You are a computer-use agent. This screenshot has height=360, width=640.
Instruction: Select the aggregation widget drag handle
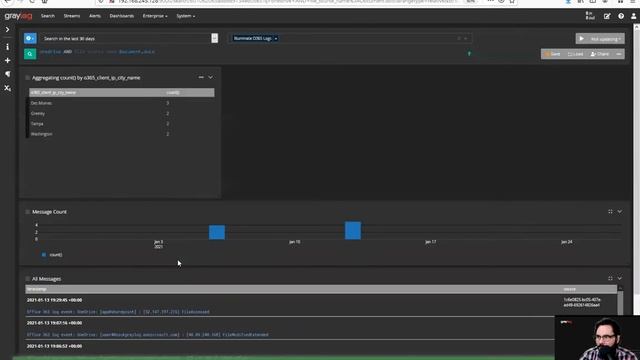pyautogui.click(x=27, y=78)
